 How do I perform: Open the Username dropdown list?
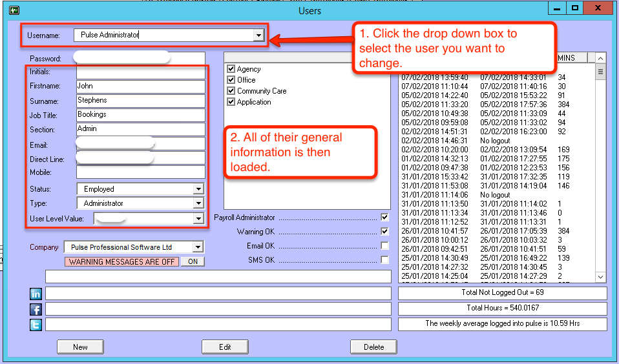click(x=258, y=35)
